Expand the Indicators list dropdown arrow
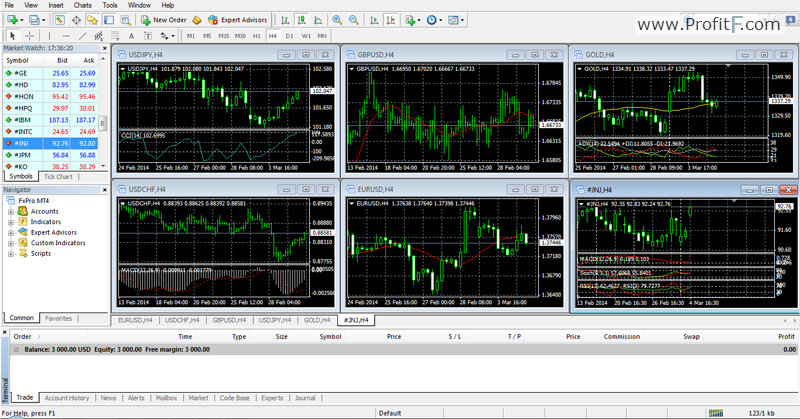The height and width of the screenshot is (419, 800). click(419, 20)
